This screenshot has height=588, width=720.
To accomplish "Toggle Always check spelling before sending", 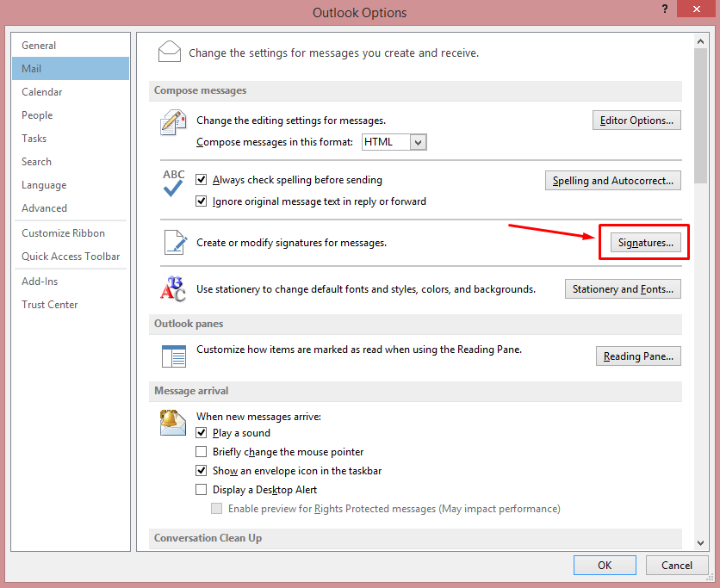I will tap(202, 180).
